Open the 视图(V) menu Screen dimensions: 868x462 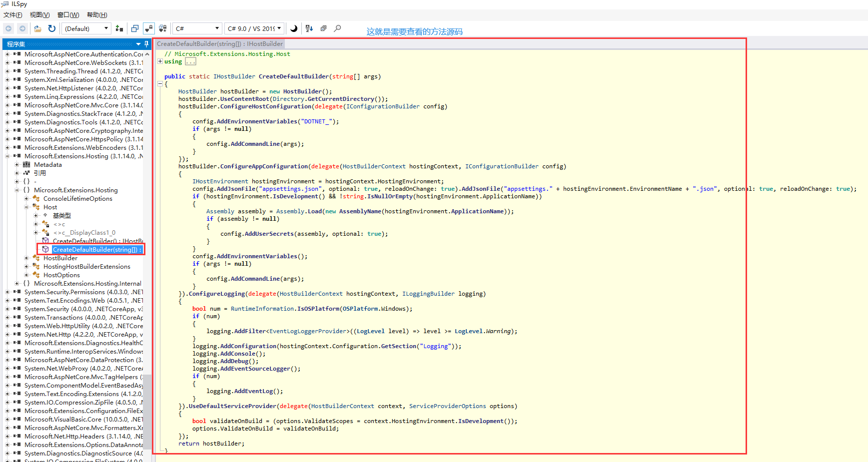pyautogui.click(x=39, y=15)
